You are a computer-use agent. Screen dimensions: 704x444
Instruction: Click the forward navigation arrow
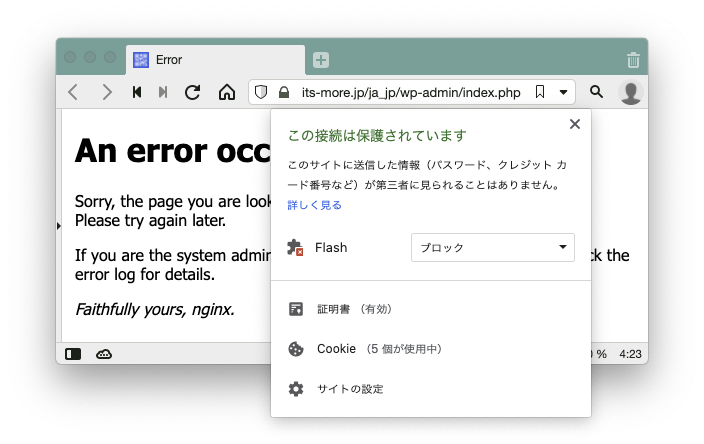106,93
